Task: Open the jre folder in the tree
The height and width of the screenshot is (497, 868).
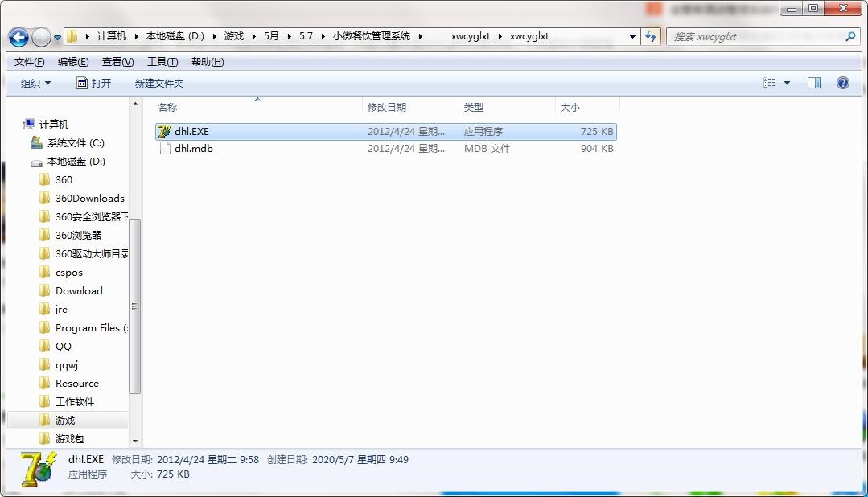Action: (x=61, y=310)
